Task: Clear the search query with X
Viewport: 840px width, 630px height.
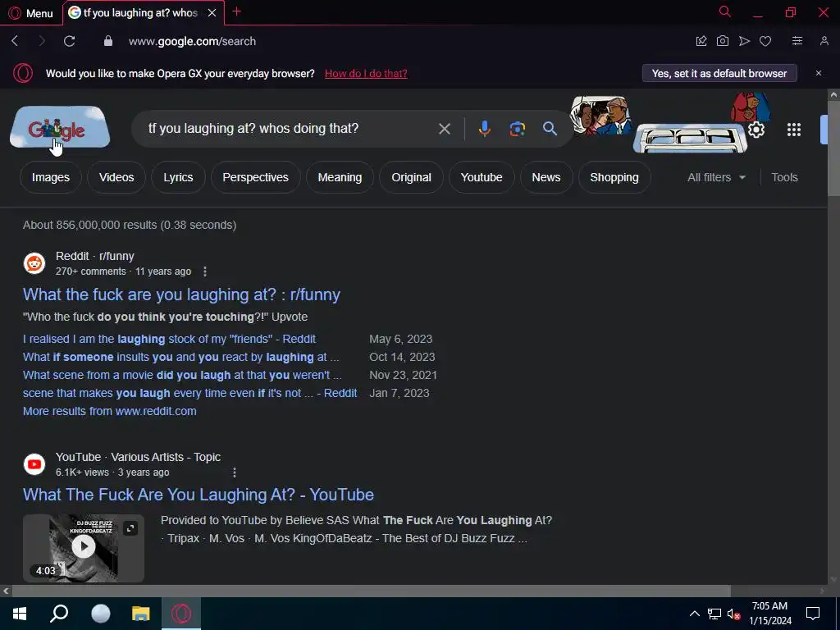Action: pos(444,129)
